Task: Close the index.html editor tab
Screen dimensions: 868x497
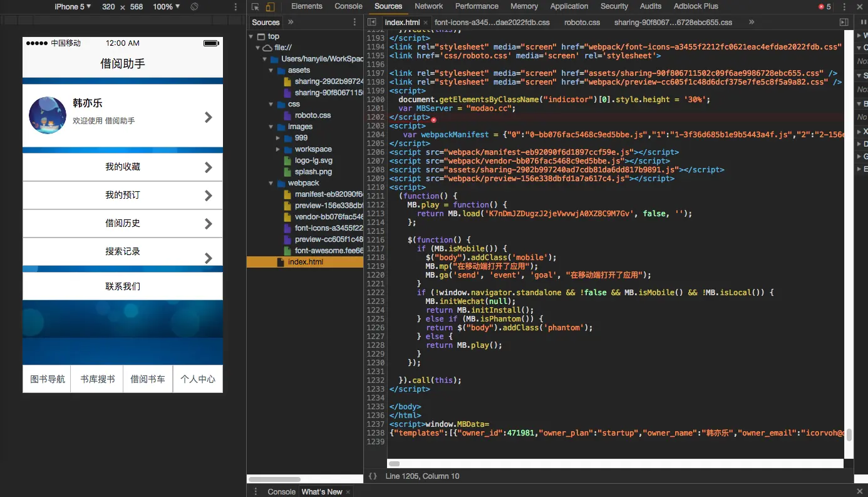Action: 426,23
